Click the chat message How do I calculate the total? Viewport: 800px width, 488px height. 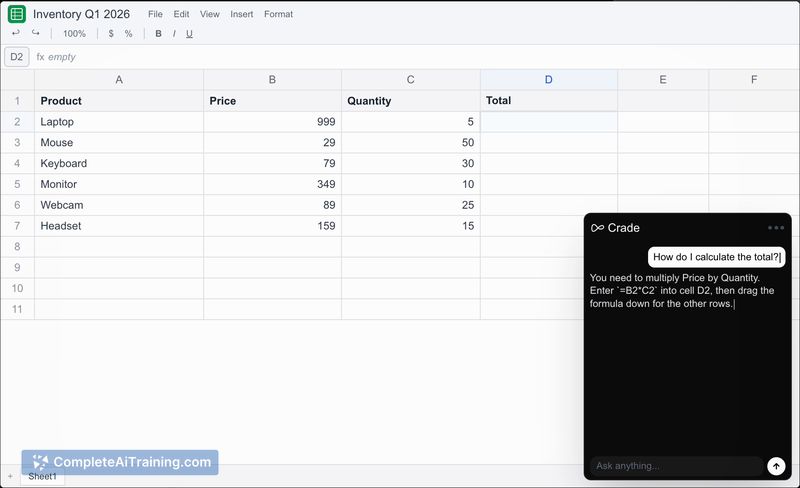(716, 257)
